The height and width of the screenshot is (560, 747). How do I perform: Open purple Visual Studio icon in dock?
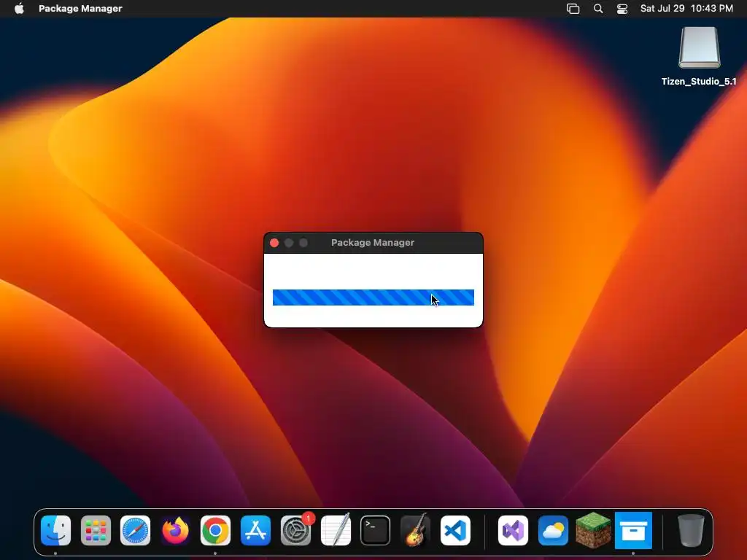click(513, 530)
